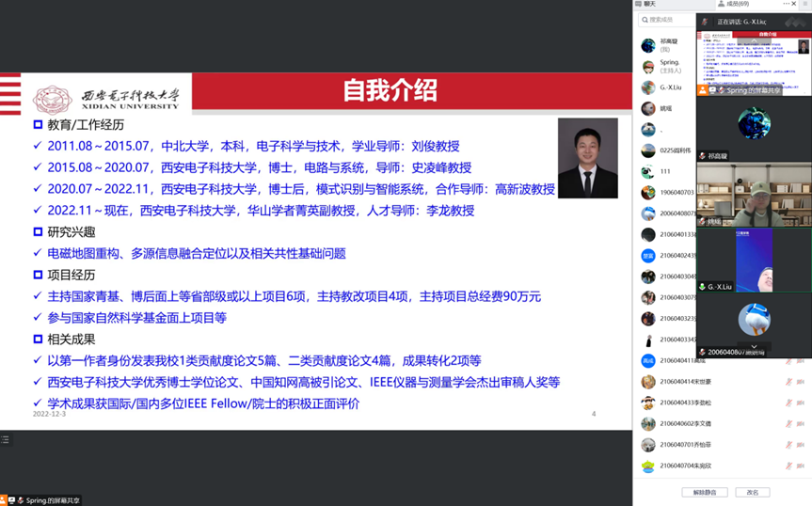The height and width of the screenshot is (506, 812).
Task: Click the list icon at slide's bottom-left
Action: pyautogui.click(x=5, y=439)
